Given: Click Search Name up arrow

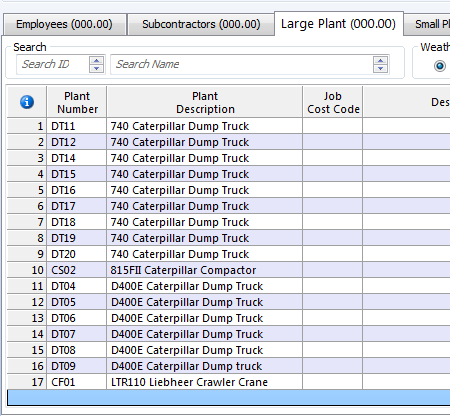Looking at the screenshot, I should (x=380, y=60).
